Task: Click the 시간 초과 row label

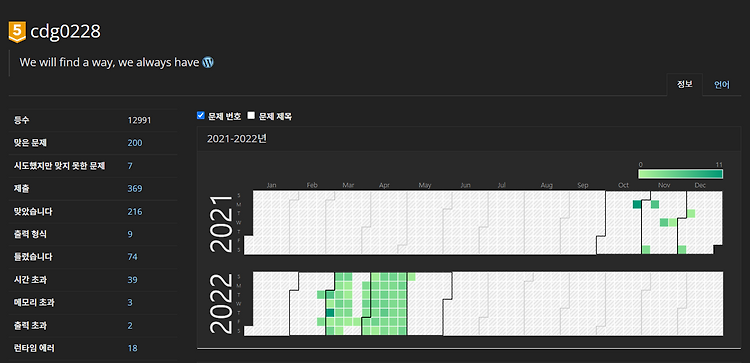Action: tap(30, 280)
